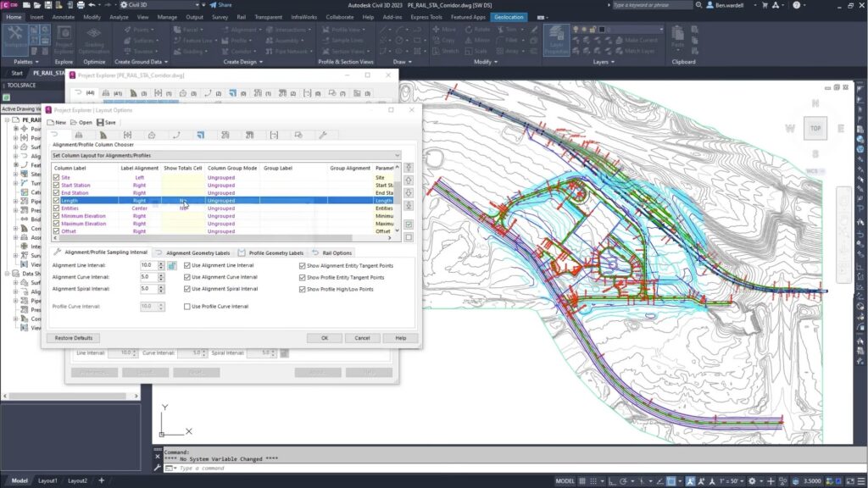Click the move-up arrow beside column list

(409, 180)
